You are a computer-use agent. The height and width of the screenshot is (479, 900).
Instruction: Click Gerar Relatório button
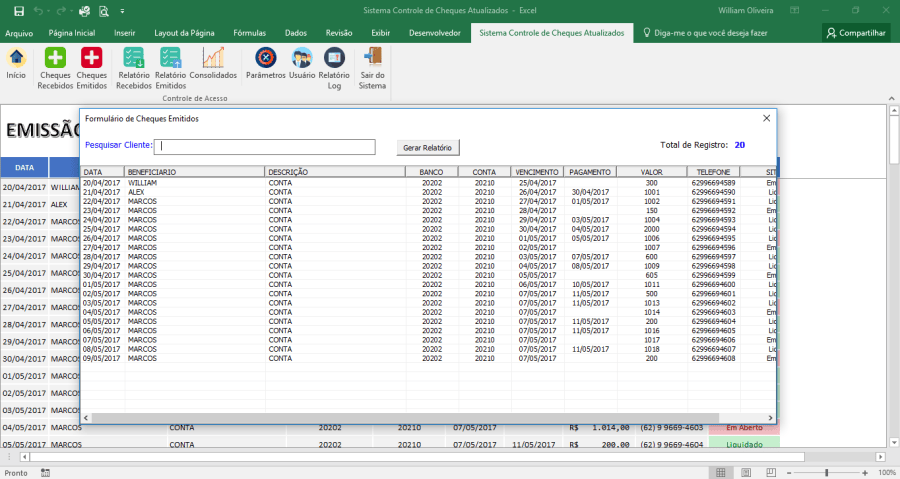coord(428,147)
